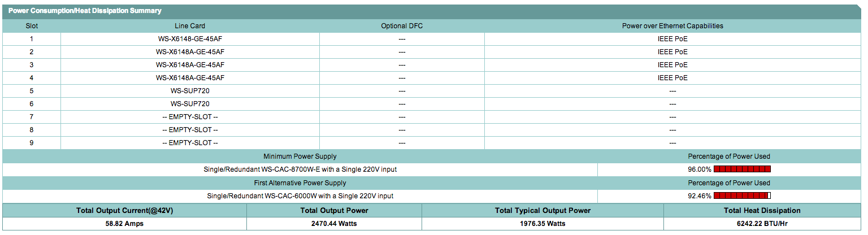Click the 2470.44 Watts total output power

pyautogui.click(x=334, y=224)
